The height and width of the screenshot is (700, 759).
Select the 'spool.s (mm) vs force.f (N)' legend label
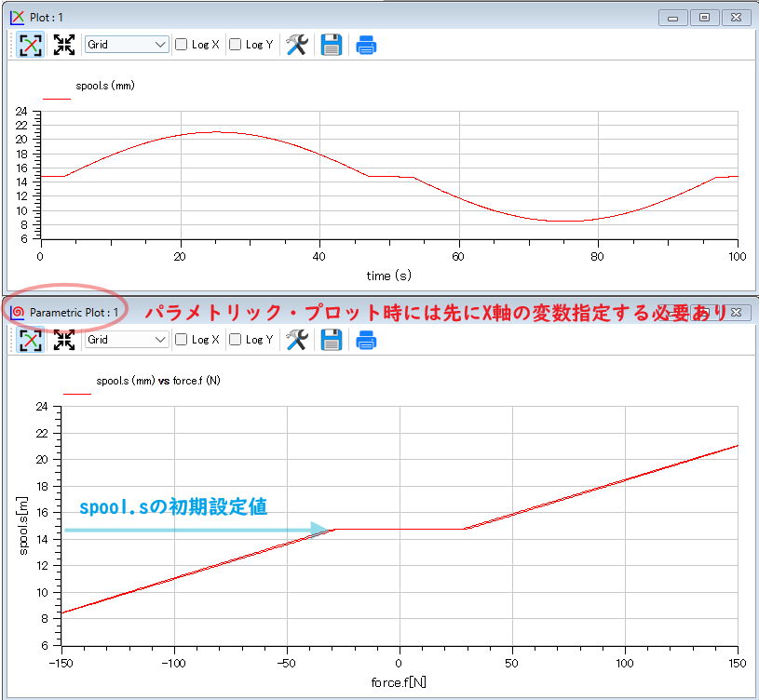pyautogui.click(x=158, y=382)
